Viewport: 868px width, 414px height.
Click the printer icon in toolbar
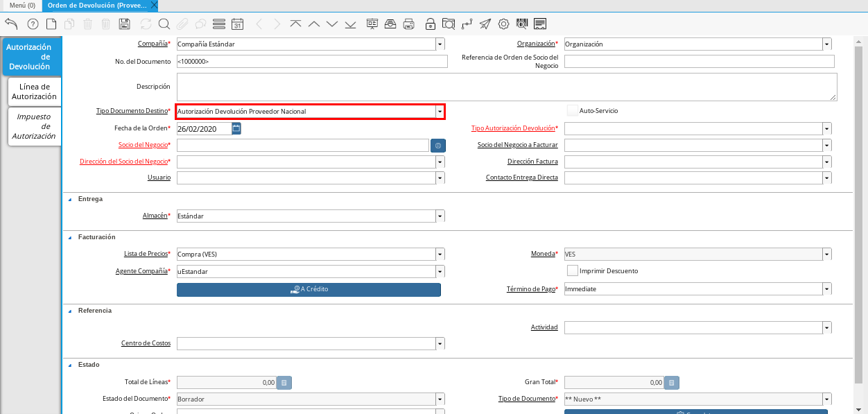(409, 24)
